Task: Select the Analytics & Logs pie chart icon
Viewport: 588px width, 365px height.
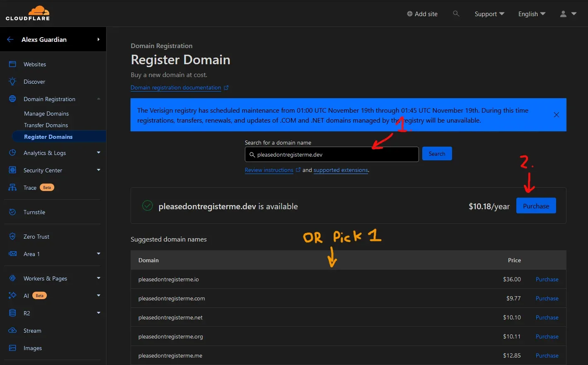Action: [12, 153]
